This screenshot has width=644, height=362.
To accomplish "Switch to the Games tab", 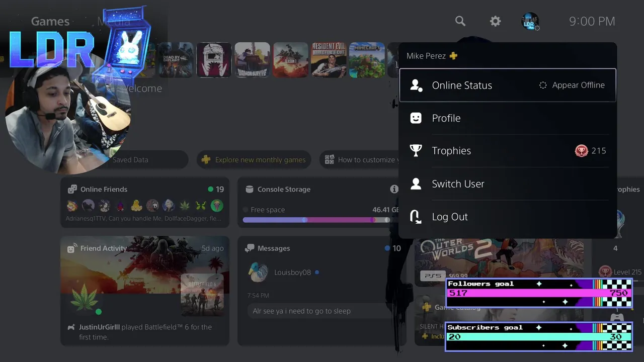I will click(x=50, y=21).
